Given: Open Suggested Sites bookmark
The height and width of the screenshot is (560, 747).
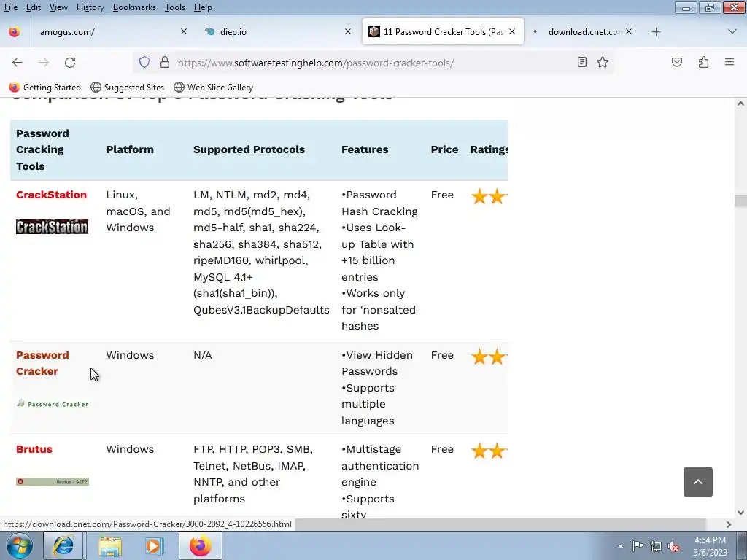Looking at the screenshot, I should [127, 87].
